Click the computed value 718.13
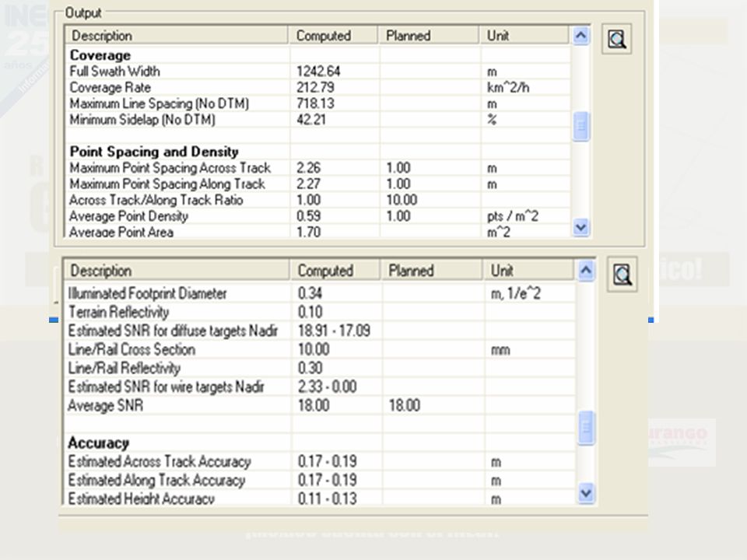Viewport: 747px width, 560px height. 315,103
